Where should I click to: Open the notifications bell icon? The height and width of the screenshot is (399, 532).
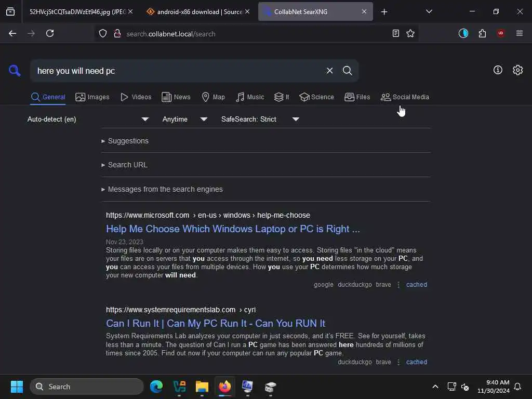coord(518,387)
